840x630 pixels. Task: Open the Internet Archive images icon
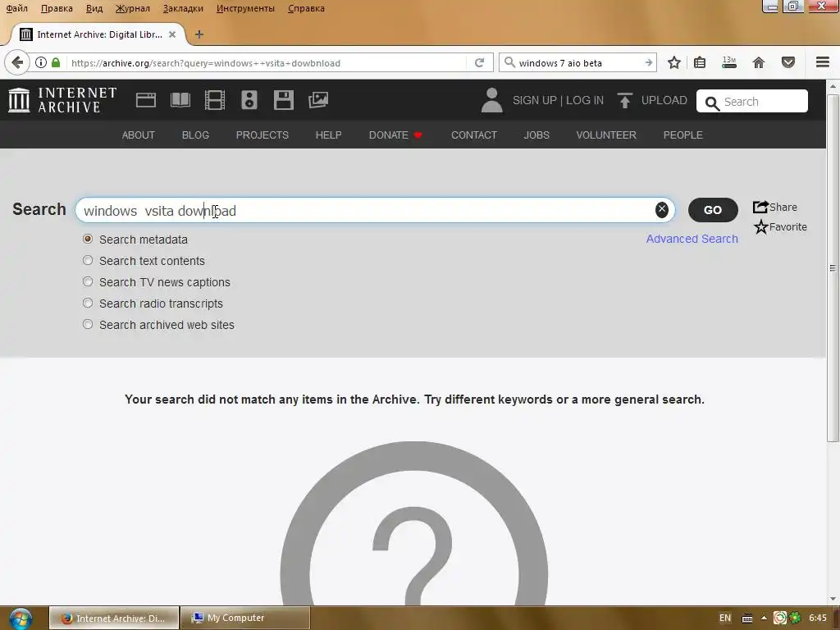(x=318, y=100)
